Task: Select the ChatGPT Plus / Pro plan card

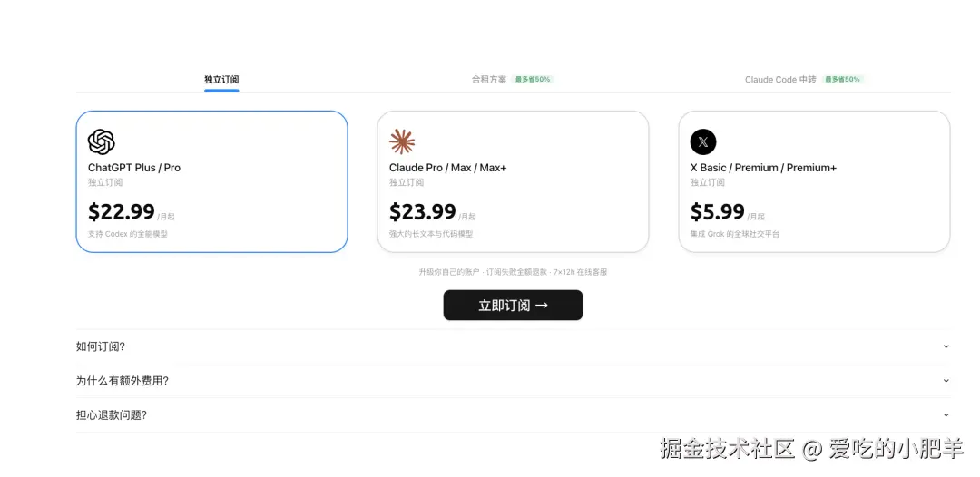Action: pos(211,181)
